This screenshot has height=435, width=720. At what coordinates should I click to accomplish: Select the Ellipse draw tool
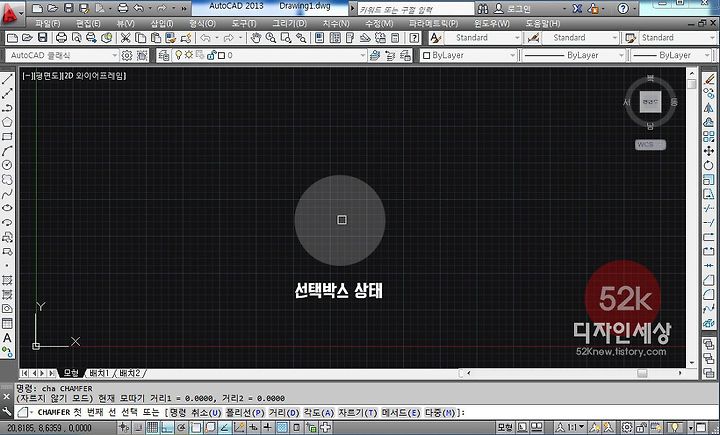click(x=7, y=208)
